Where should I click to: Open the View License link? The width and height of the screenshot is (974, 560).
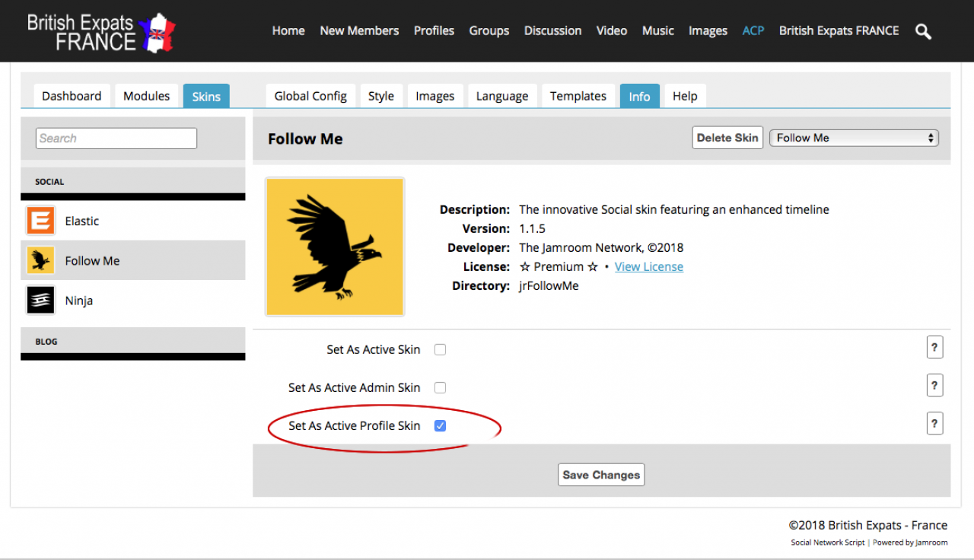pyautogui.click(x=649, y=266)
